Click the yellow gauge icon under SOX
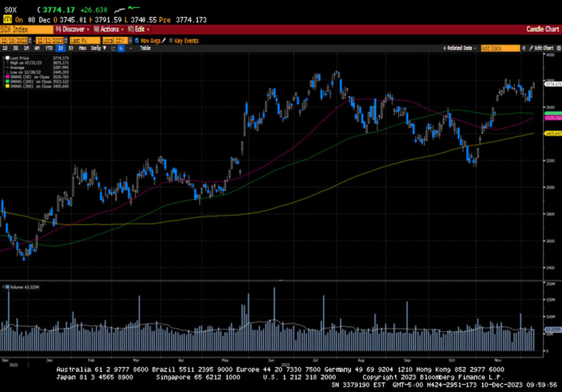The width and height of the screenshot is (562, 392). click(7, 19)
